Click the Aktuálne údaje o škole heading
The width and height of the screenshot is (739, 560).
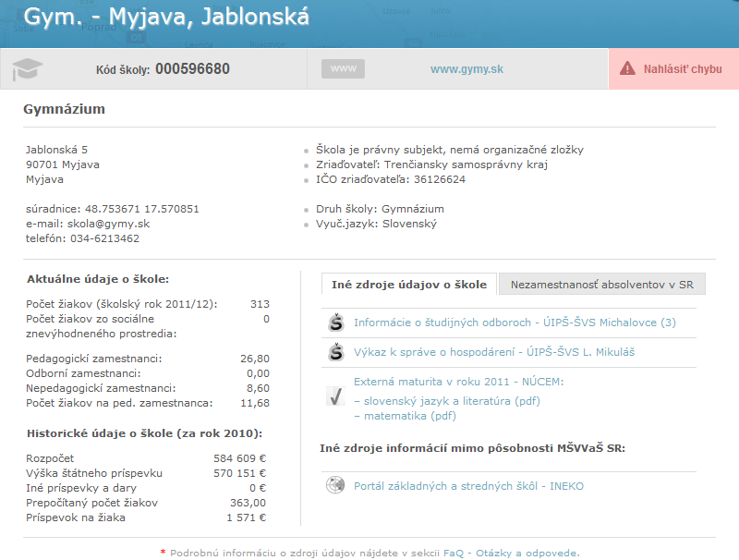pyautogui.click(x=98, y=279)
